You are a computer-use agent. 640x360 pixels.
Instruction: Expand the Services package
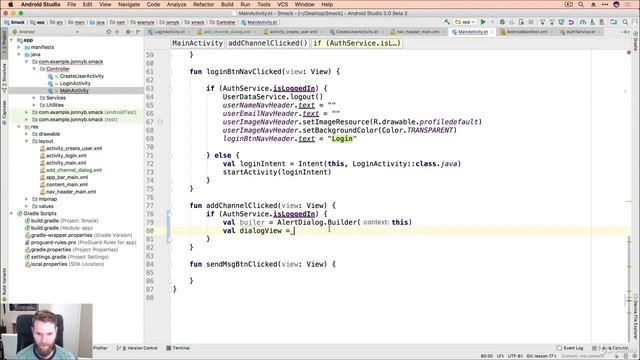[x=34, y=98]
